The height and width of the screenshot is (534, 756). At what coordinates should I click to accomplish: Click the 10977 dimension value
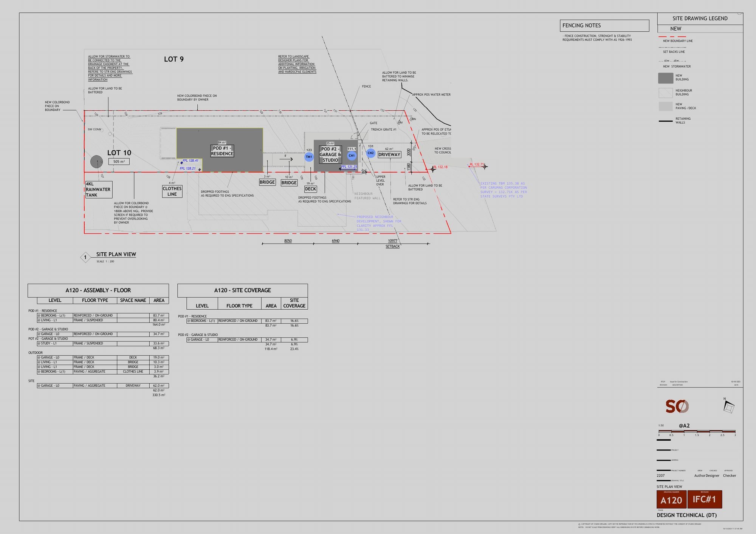pos(393,241)
